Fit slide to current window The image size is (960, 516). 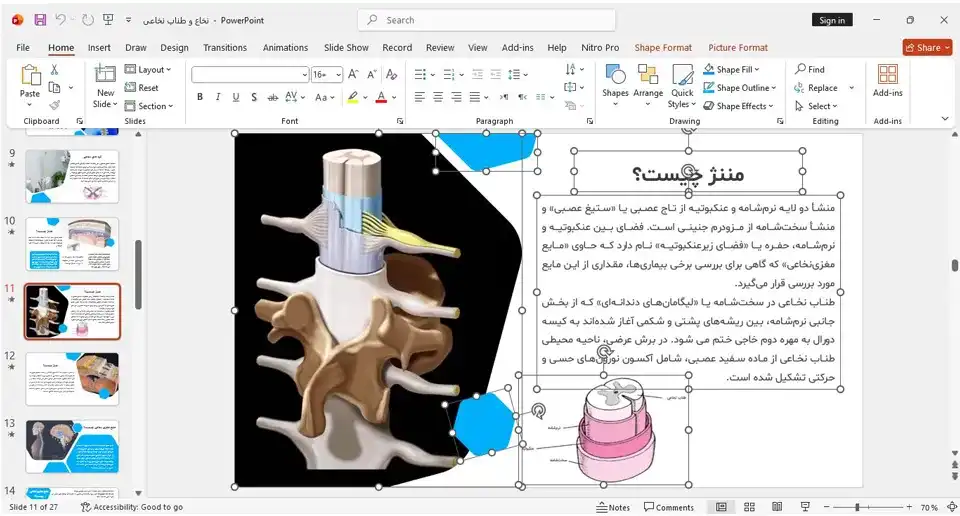[952, 507]
